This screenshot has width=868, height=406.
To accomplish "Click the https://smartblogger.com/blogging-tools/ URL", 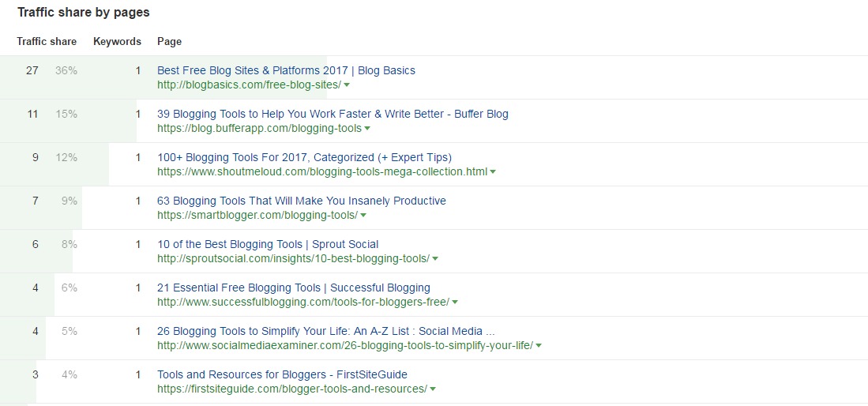I will pyautogui.click(x=257, y=215).
